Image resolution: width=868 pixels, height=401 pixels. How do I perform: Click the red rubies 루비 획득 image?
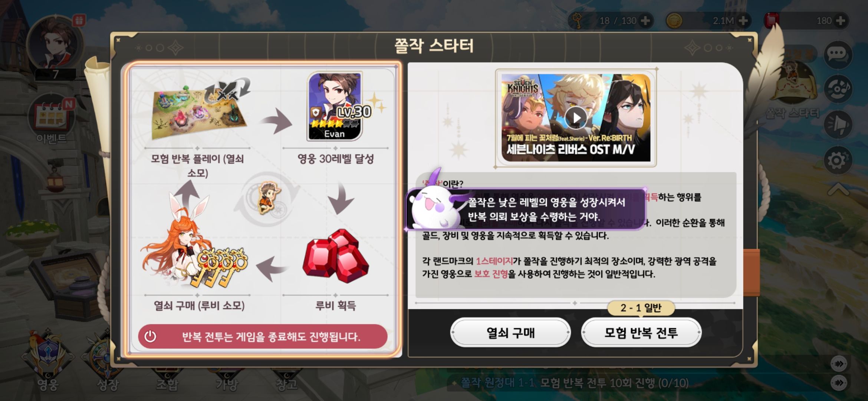[x=336, y=257]
